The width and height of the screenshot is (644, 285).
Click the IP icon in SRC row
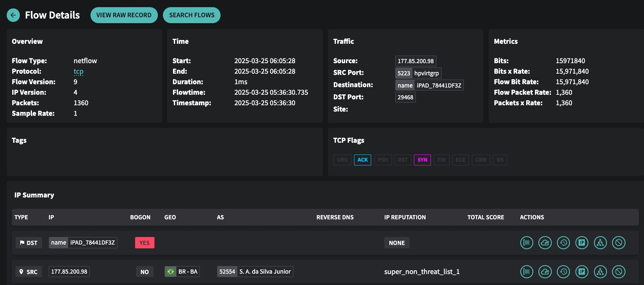pos(582,272)
